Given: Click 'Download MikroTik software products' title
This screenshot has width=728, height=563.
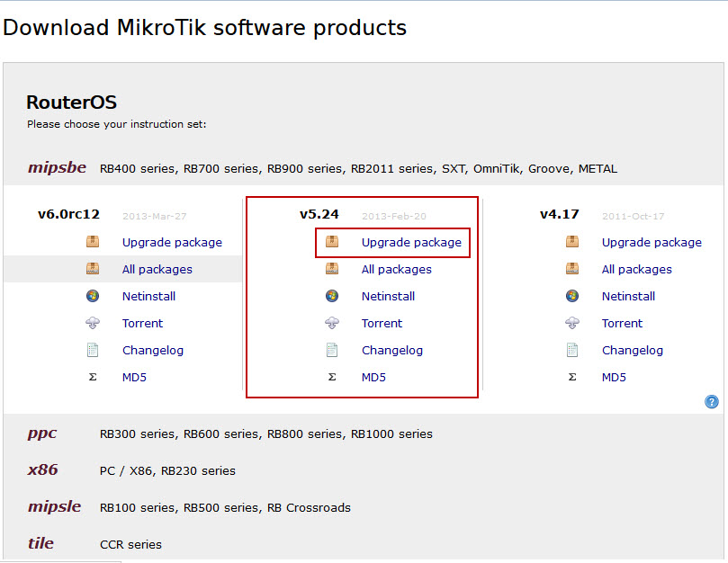Looking at the screenshot, I should click(205, 28).
